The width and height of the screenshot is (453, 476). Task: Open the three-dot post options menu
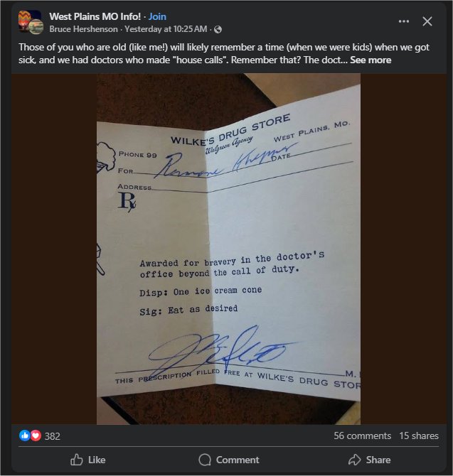(x=403, y=21)
